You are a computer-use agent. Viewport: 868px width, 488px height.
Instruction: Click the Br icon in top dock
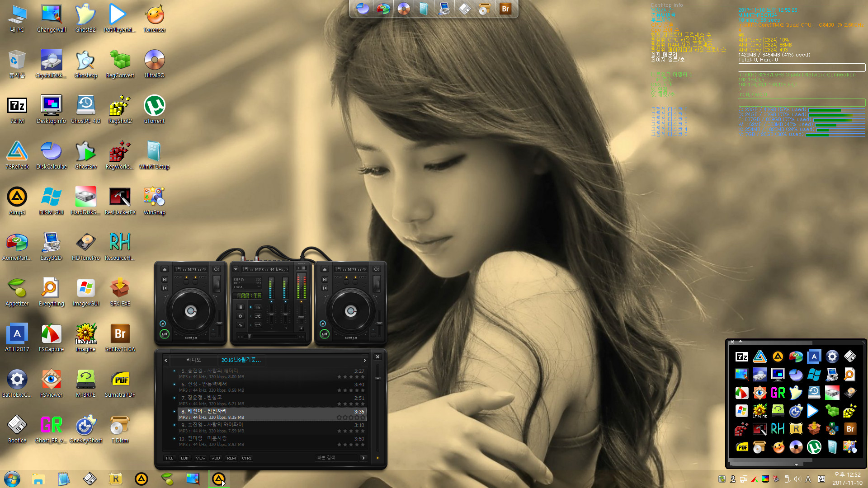[505, 9]
